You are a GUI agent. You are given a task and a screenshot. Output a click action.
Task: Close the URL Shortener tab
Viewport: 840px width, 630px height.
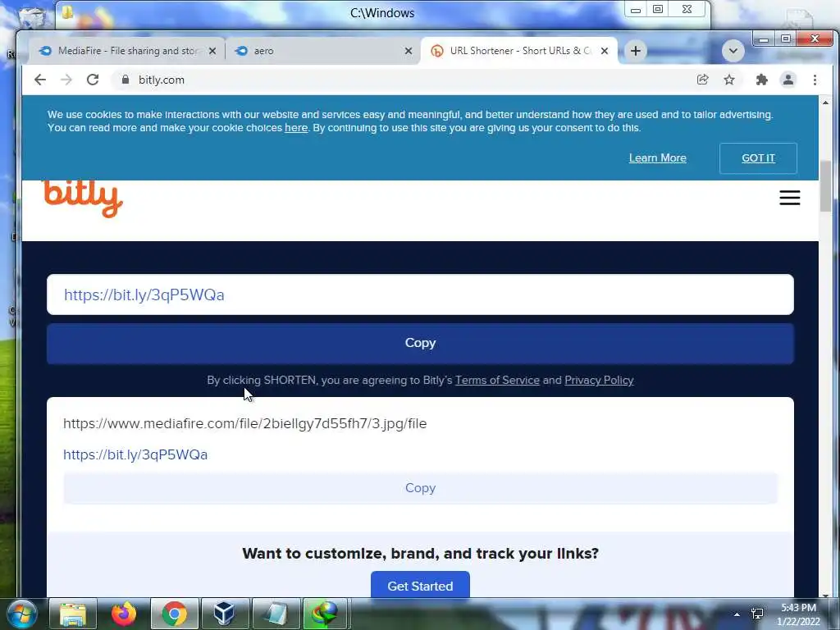(605, 51)
